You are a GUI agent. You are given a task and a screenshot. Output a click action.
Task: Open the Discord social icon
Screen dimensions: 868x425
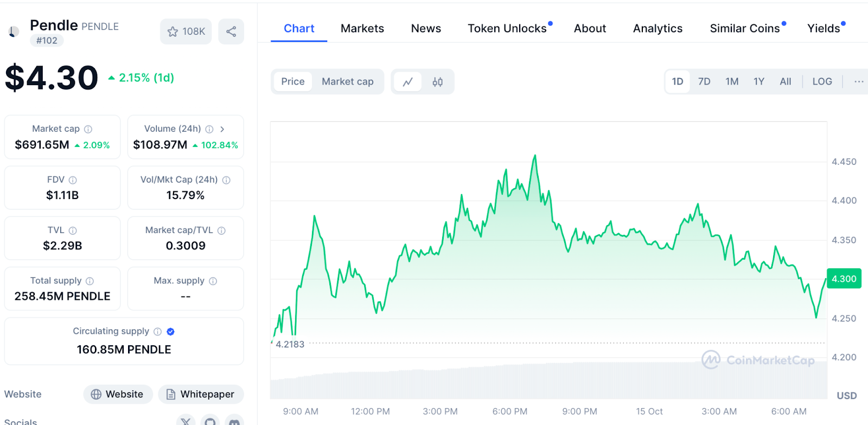pyautogui.click(x=234, y=421)
